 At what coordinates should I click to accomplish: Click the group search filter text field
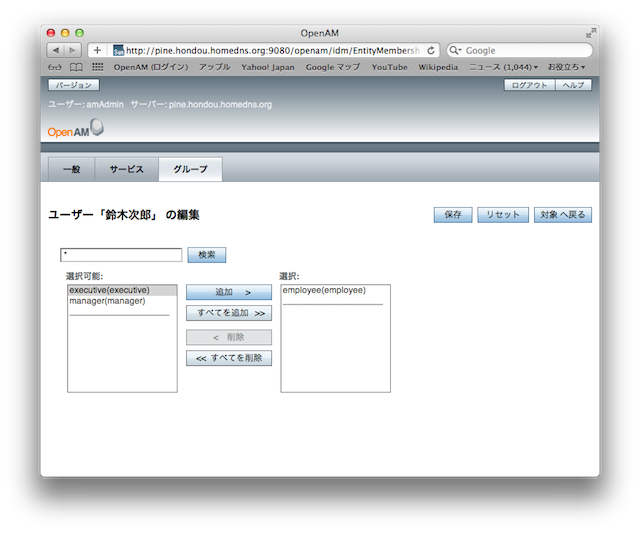[121, 255]
